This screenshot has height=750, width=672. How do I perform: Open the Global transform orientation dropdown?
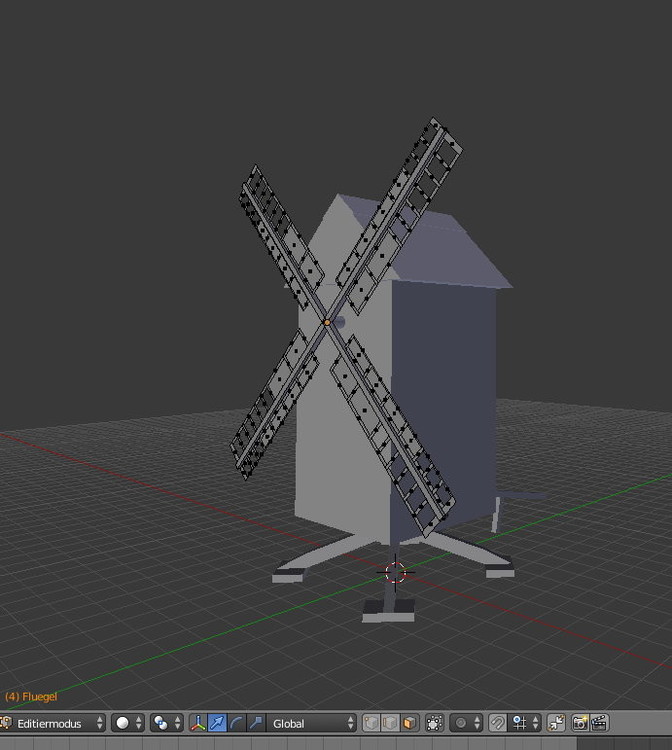(311, 723)
